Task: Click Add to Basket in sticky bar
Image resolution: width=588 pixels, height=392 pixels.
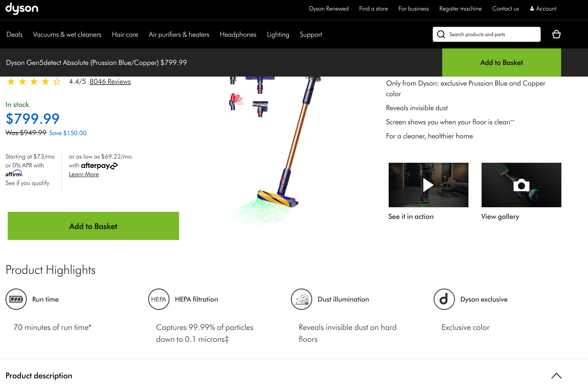Action: [502, 63]
